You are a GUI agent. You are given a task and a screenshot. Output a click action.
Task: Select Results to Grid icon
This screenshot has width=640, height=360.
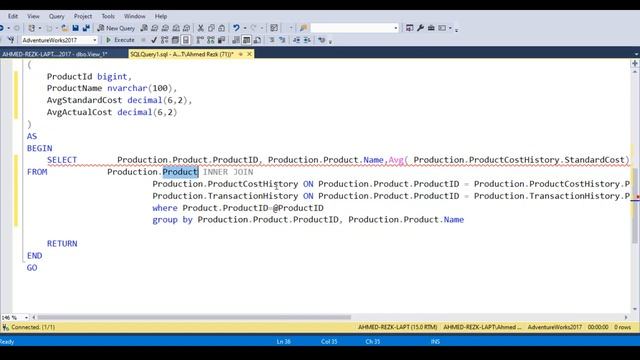click(x=247, y=40)
